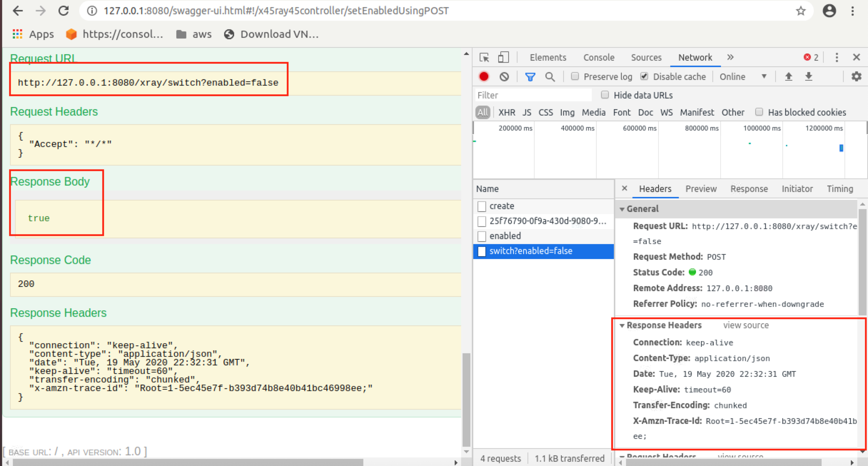Select the inspect element tool
The width and height of the screenshot is (868, 466).
pyautogui.click(x=484, y=57)
